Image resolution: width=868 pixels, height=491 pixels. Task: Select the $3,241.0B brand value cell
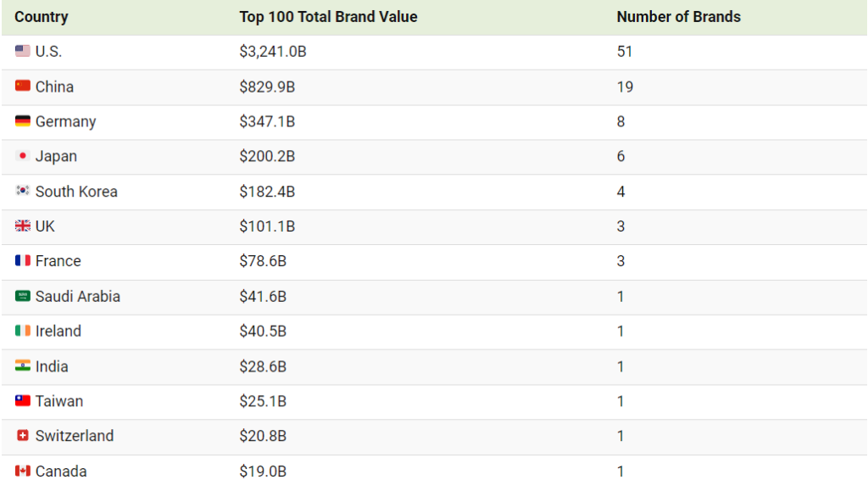click(x=273, y=52)
